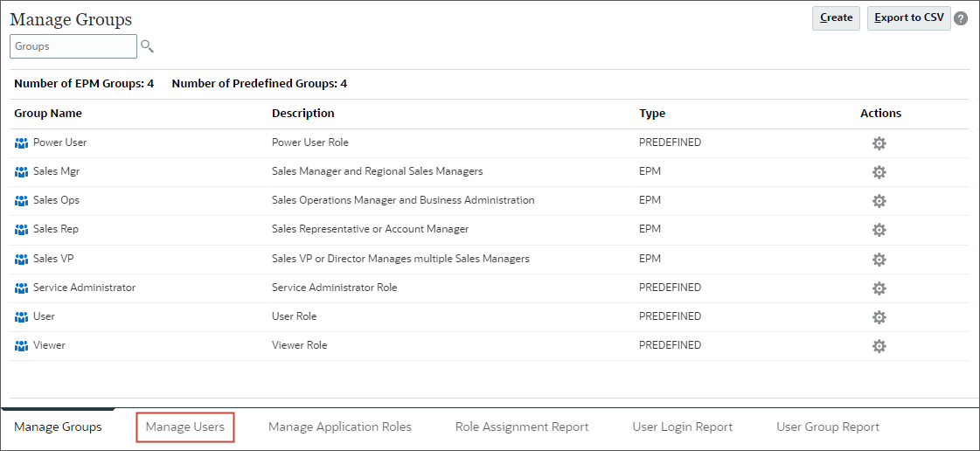Click the Group Name column header
Screen dimensions: 980x451
[x=48, y=114]
